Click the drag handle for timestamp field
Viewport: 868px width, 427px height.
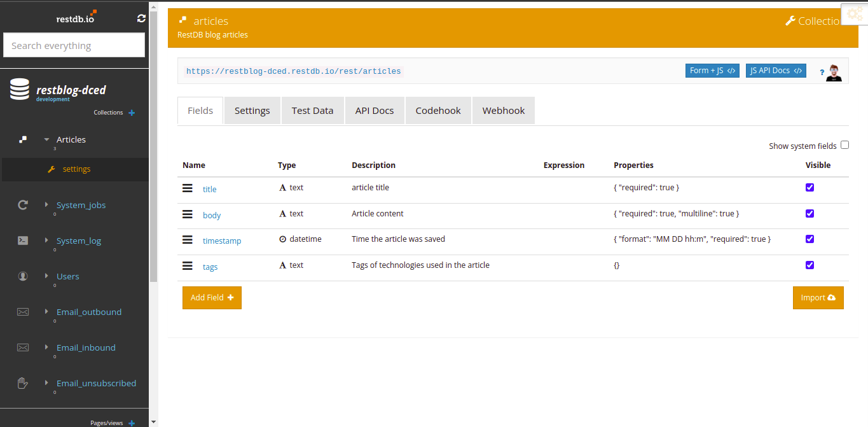pos(188,240)
